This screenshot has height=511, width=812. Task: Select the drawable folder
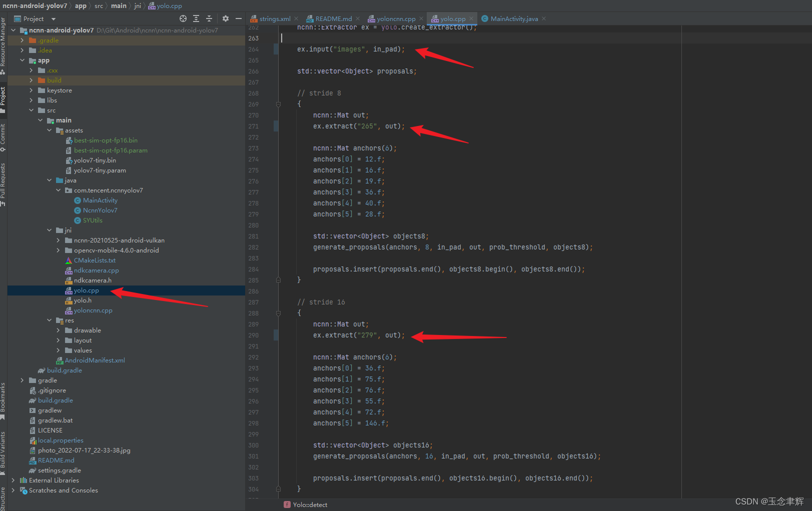(x=87, y=330)
